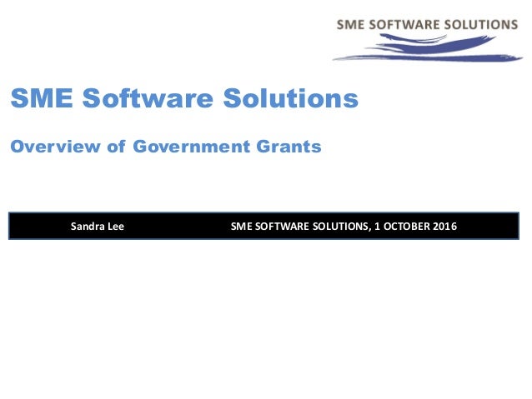Click the SME Software Solutions logo
532x399 pixels.
coord(428,40)
